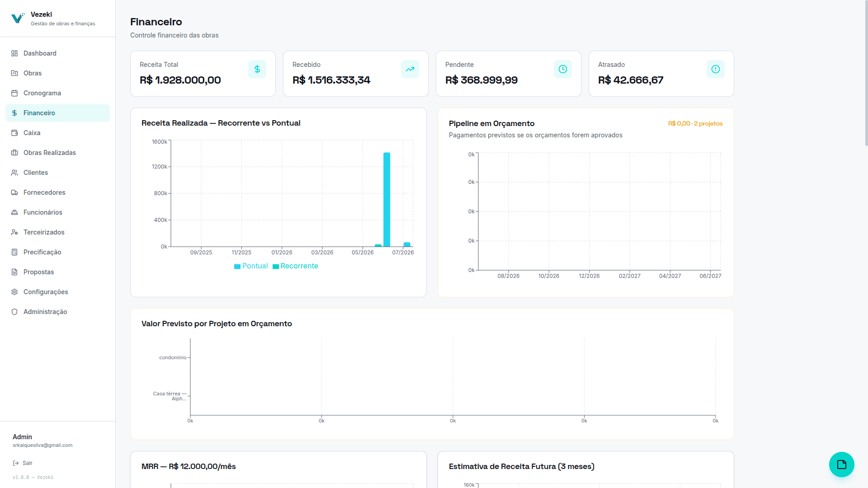This screenshot has height=488, width=868.
Task: Click the Pendente value R$ 368.999,99
Action: pos(481,80)
